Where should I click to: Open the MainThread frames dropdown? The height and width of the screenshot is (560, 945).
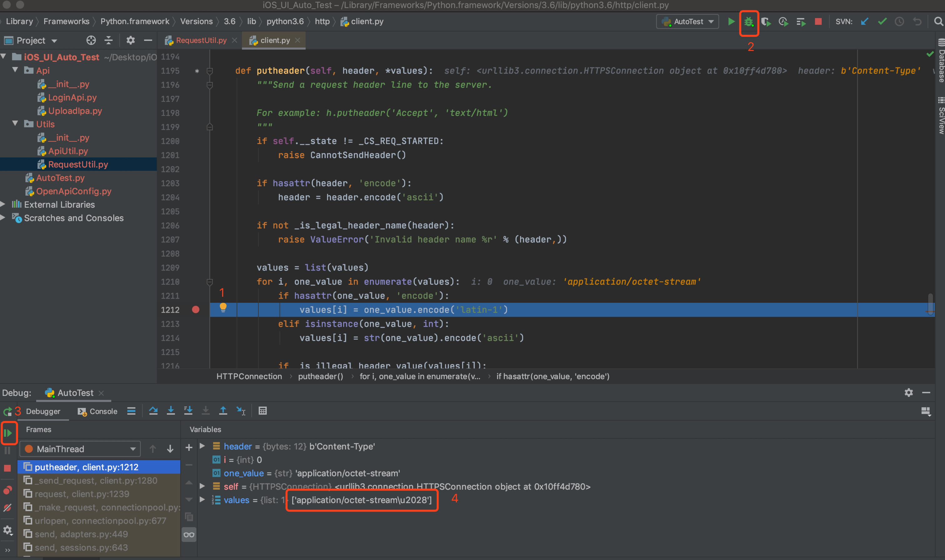[x=80, y=449]
